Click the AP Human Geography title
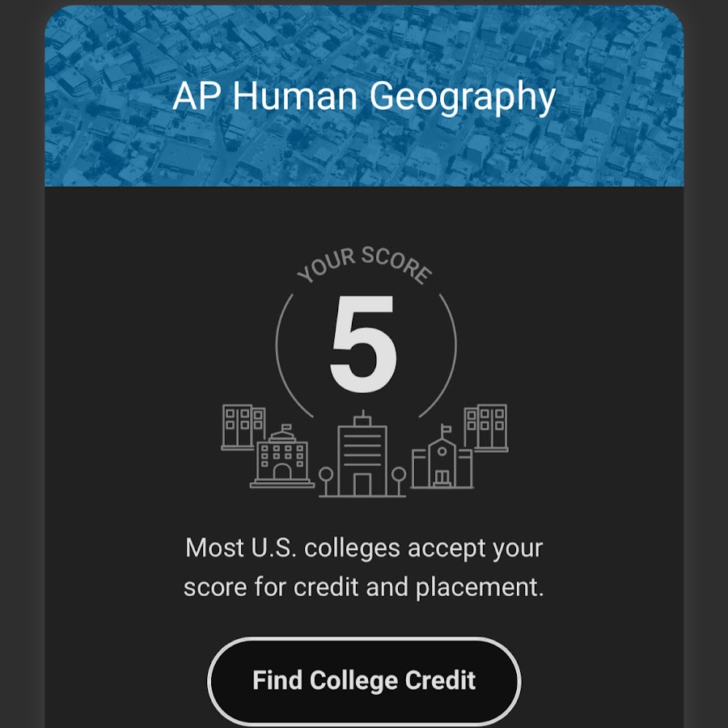The width and height of the screenshot is (728, 728). click(363, 97)
